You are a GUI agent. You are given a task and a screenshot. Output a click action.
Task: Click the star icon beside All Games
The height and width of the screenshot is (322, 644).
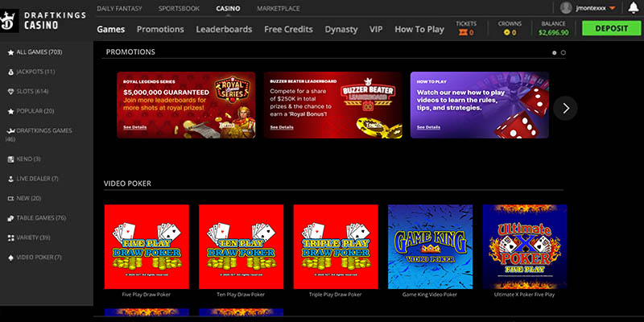10,52
